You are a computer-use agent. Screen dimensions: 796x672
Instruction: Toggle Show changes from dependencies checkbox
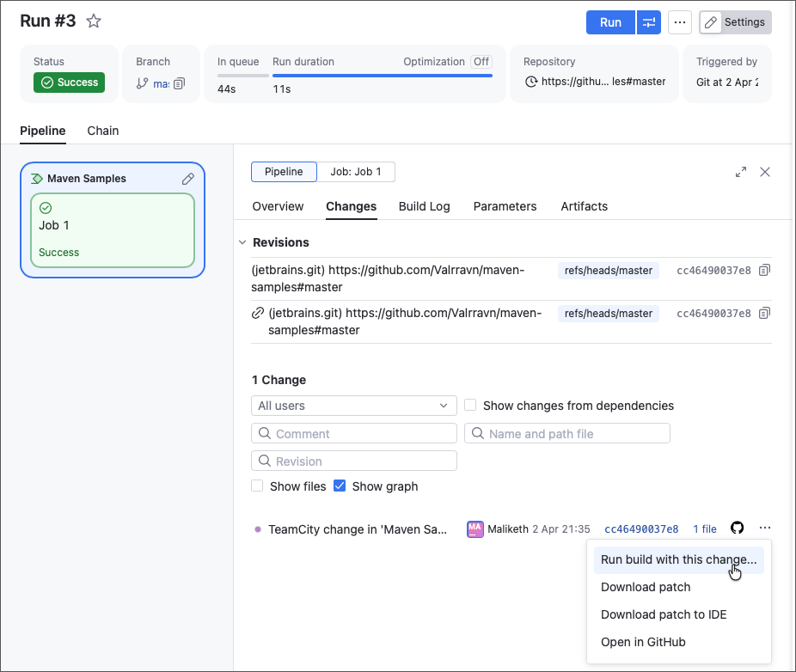(x=470, y=405)
